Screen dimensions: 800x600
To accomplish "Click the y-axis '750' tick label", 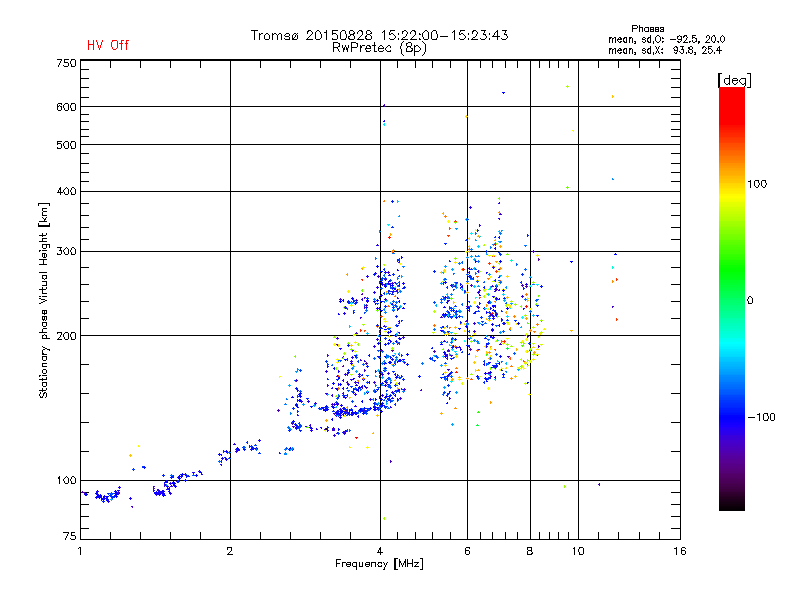I will pyautogui.click(x=66, y=63).
